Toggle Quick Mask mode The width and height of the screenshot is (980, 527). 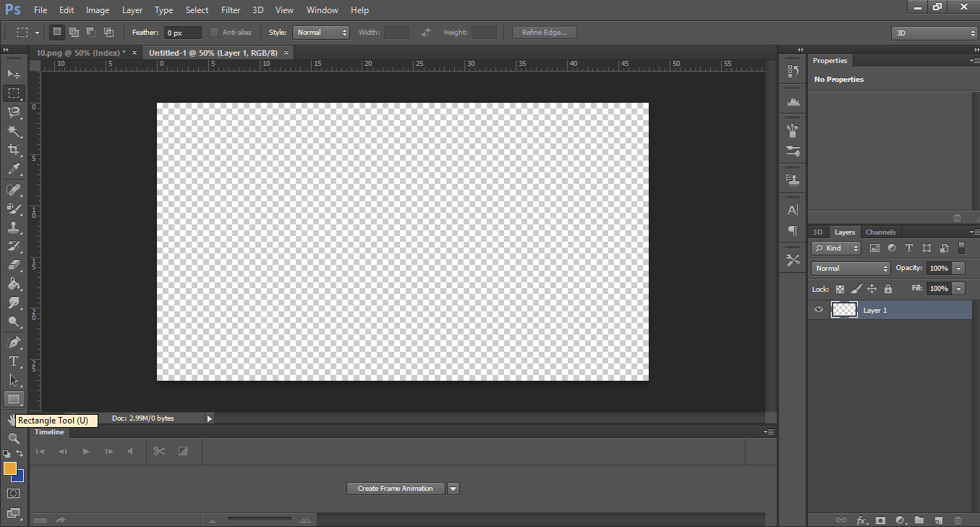(x=14, y=493)
